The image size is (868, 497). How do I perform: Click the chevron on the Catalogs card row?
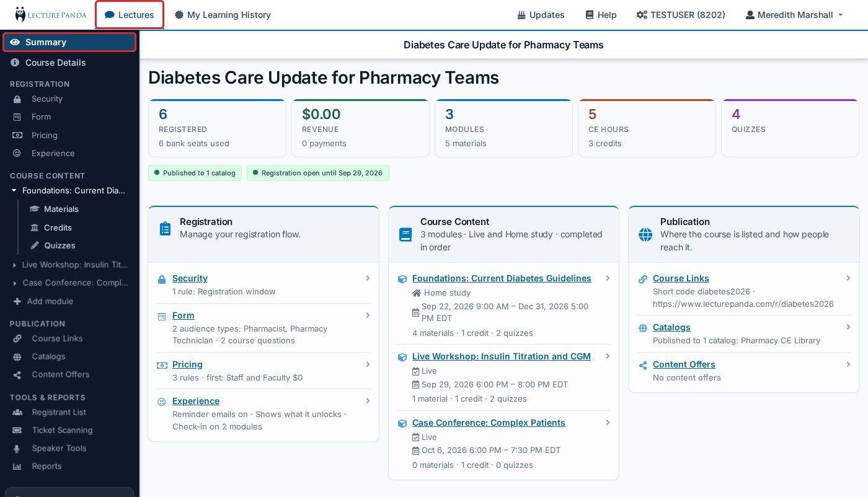tap(848, 327)
